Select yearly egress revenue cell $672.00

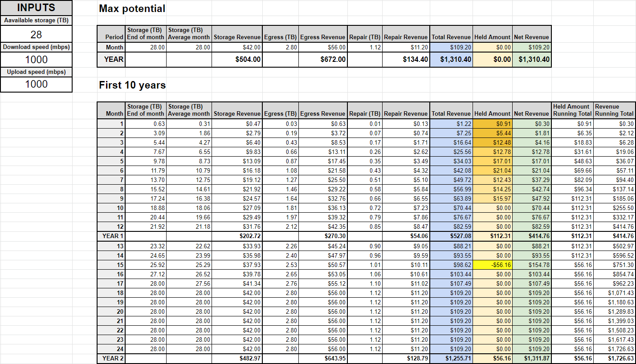coord(322,59)
